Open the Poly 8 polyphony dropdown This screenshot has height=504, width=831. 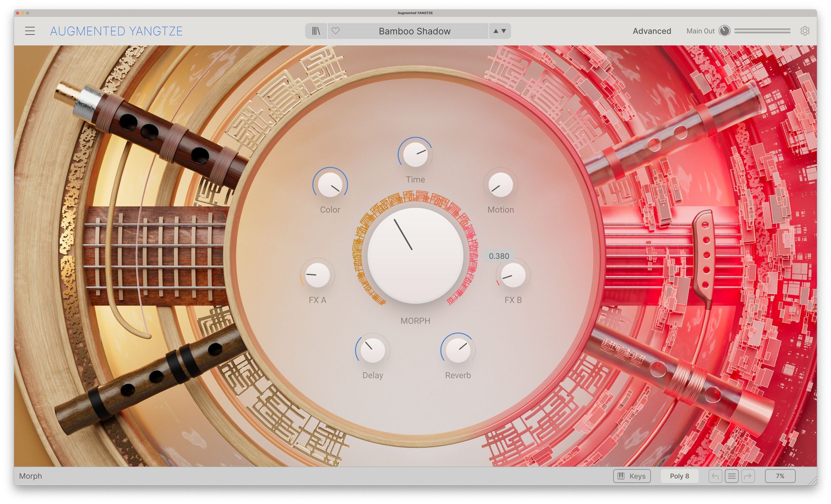coord(679,476)
